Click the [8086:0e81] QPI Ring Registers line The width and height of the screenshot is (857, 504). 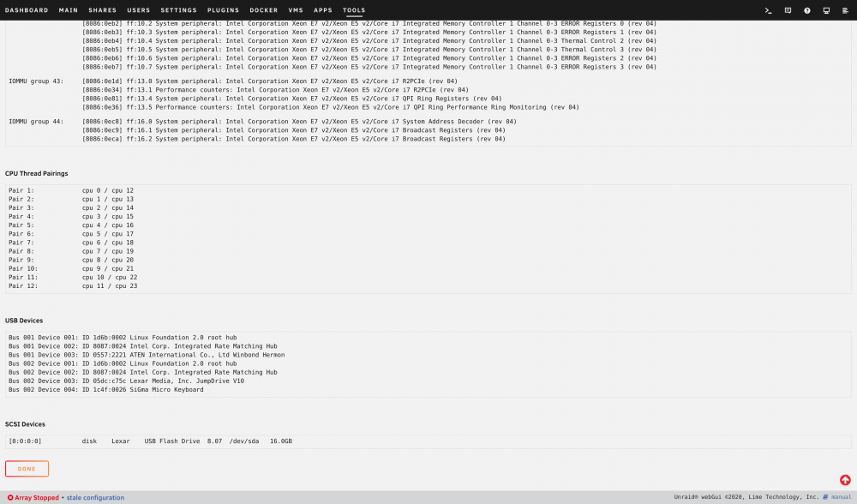click(292, 99)
